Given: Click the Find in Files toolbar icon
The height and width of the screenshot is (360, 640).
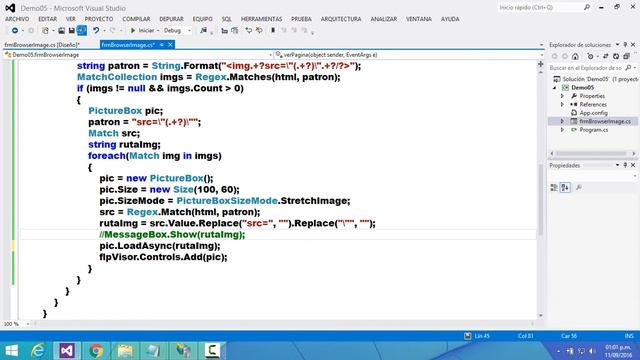Looking at the screenshot, I should click(x=203, y=31).
